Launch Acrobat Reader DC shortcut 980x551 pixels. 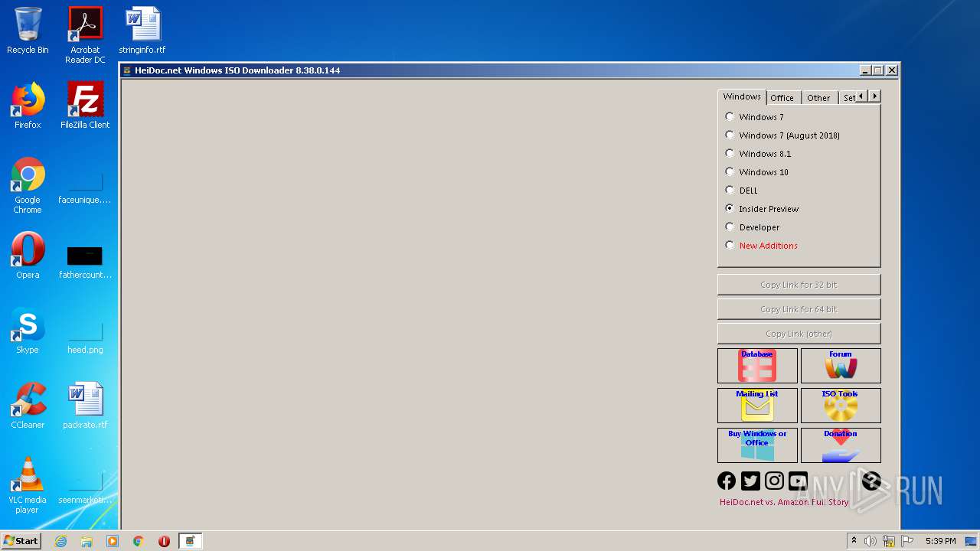coord(85,35)
